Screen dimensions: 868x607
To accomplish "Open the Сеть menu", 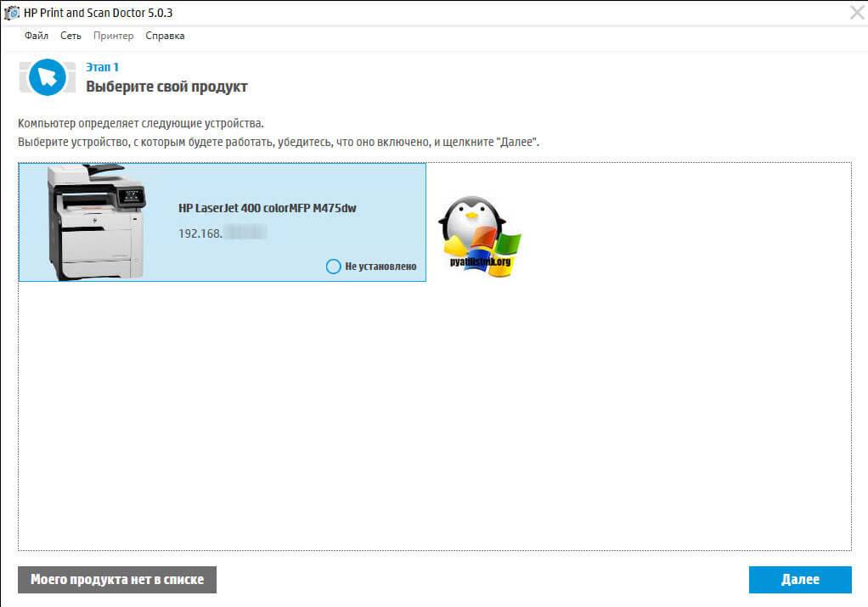I will pos(71,36).
